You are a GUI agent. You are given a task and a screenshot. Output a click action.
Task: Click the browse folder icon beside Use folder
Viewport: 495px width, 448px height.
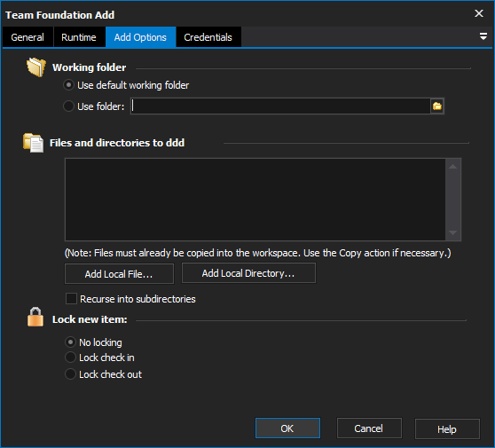pos(437,106)
